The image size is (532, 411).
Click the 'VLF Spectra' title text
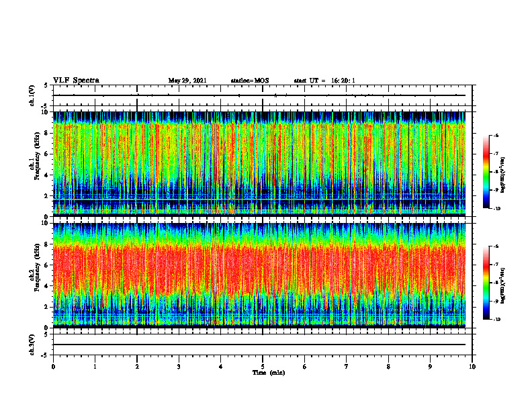tap(76, 81)
